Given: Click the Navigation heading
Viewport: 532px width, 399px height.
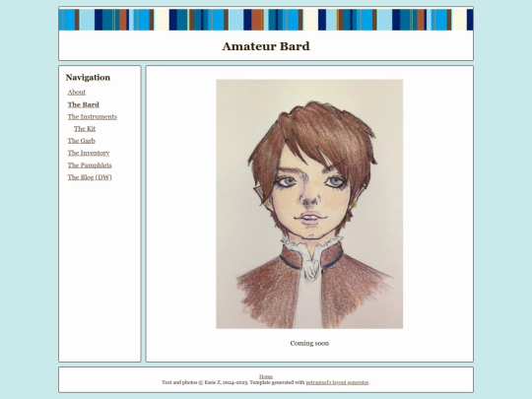Looking at the screenshot, I should click(88, 78).
